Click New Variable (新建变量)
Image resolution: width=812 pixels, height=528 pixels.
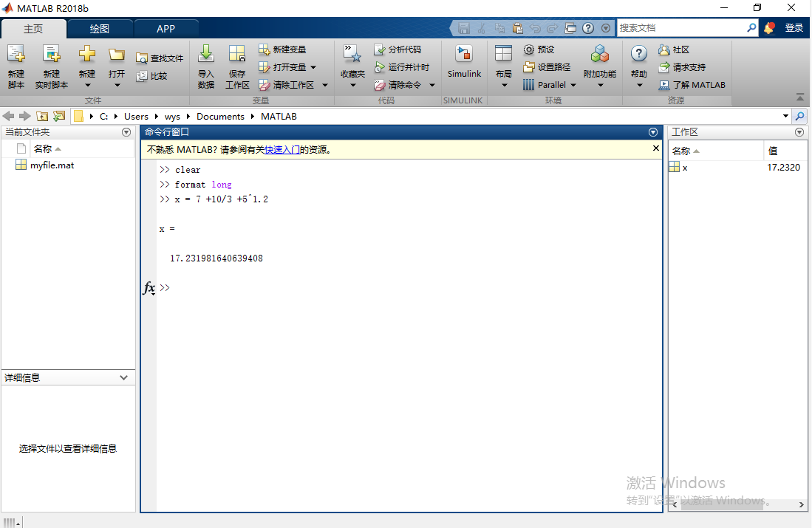tap(282, 49)
